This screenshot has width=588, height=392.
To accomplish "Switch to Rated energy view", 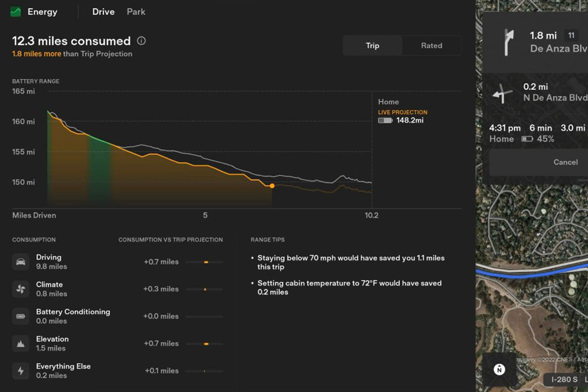I will 431,45.
